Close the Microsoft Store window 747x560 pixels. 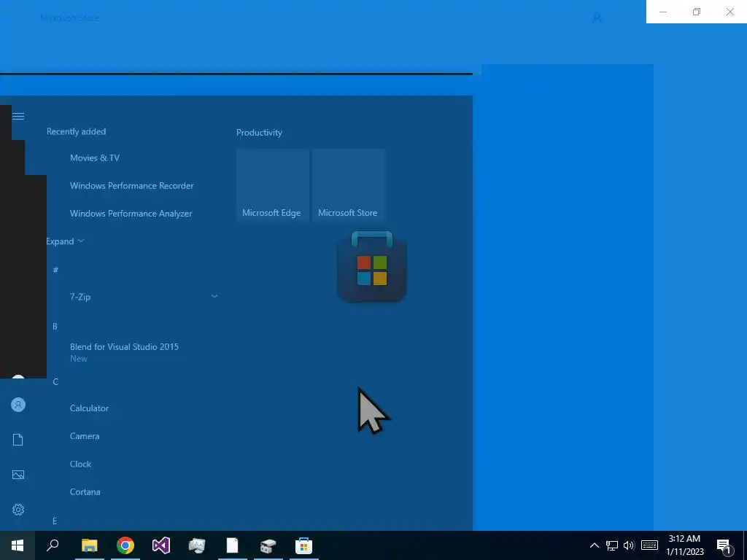coord(729,12)
